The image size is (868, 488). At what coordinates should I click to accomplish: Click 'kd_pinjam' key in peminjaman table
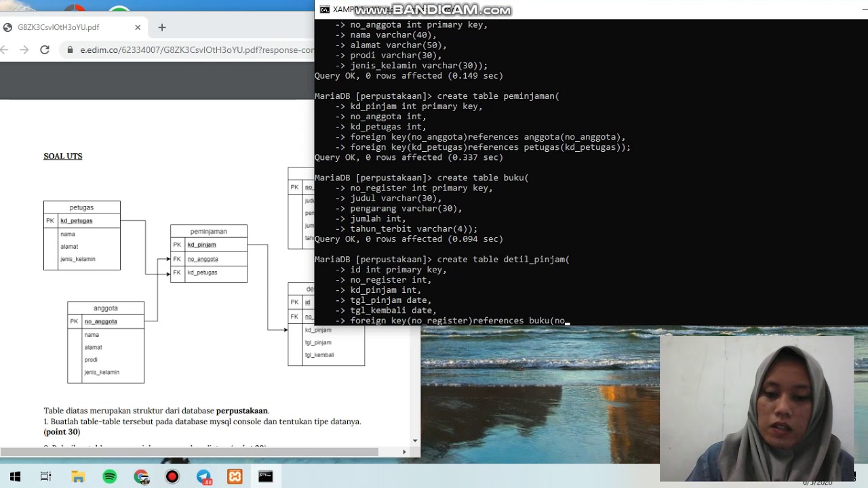tap(202, 245)
